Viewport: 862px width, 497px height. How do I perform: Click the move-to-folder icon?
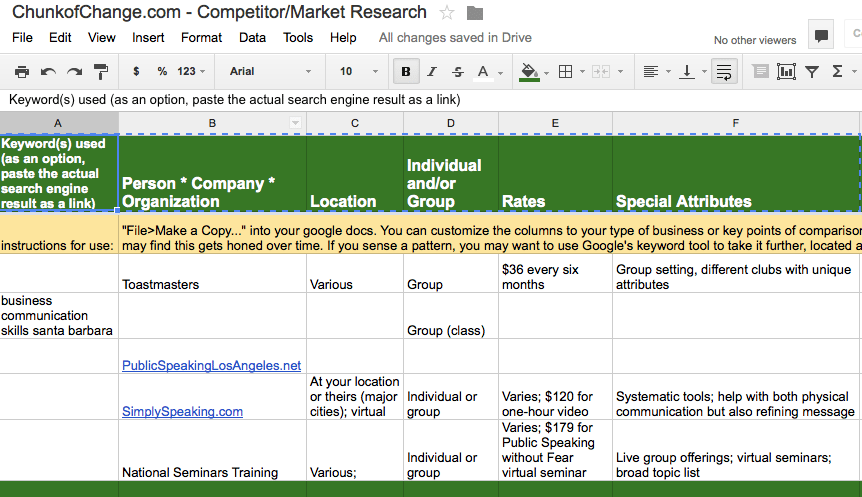pyautogui.click(x=474, y=13)
